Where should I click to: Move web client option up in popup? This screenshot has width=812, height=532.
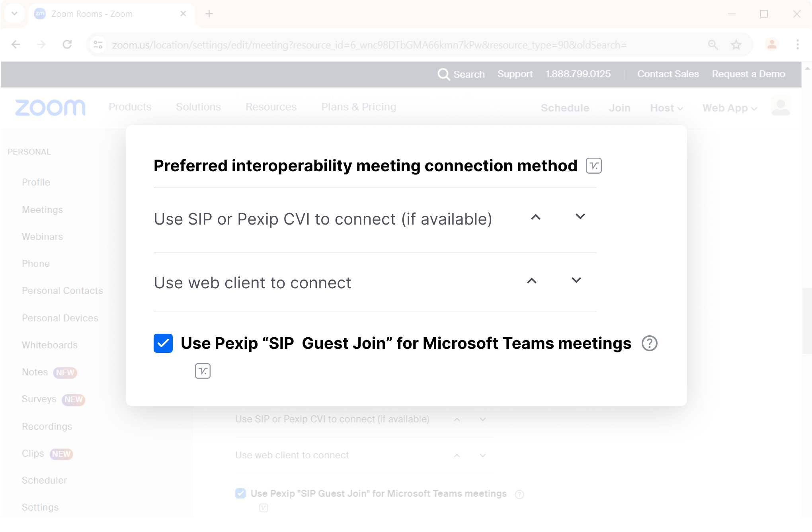coord(532,281)
